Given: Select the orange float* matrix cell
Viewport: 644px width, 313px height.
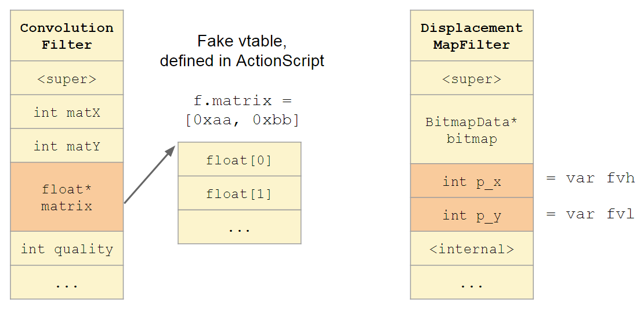Looking at the screenshot, I should [x=67, y=197].
